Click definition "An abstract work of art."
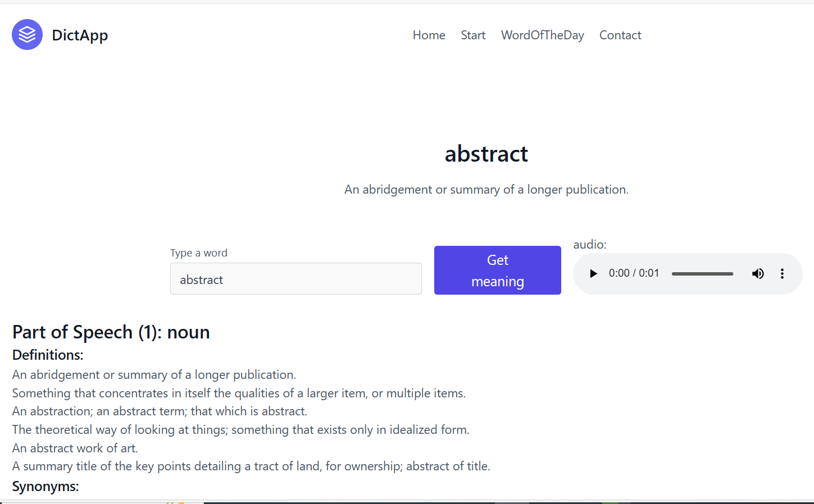This screenshot has width=814, height=504. (75, 448)
